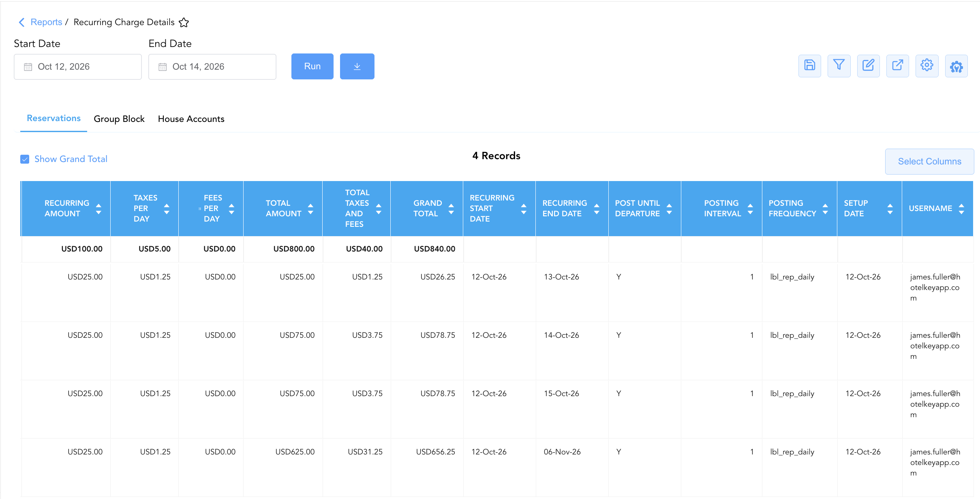Switch to the Reservations tab
Screen dimensions: 980x499
tap(53, 118)
